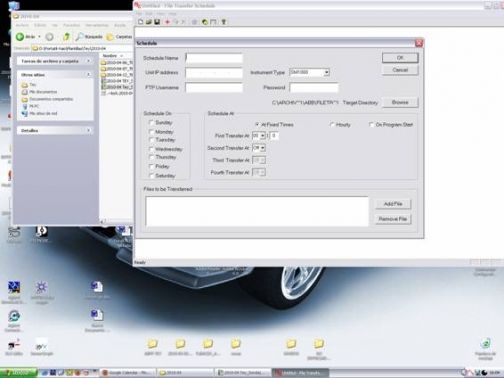
Task: Open the Windows Start button
Action: click(19, 372)
